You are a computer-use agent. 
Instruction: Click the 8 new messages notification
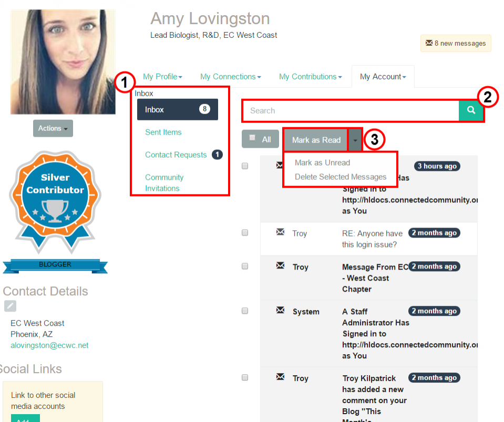(x=456, y=43)
